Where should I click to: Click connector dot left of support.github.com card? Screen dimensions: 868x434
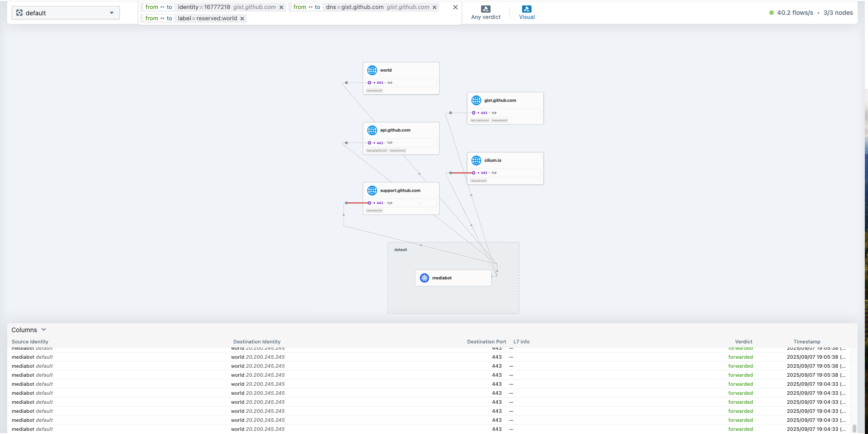click(346, 203)
